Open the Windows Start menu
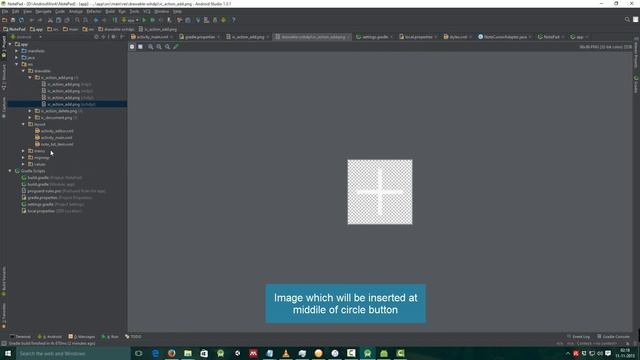 coord(8,353)
